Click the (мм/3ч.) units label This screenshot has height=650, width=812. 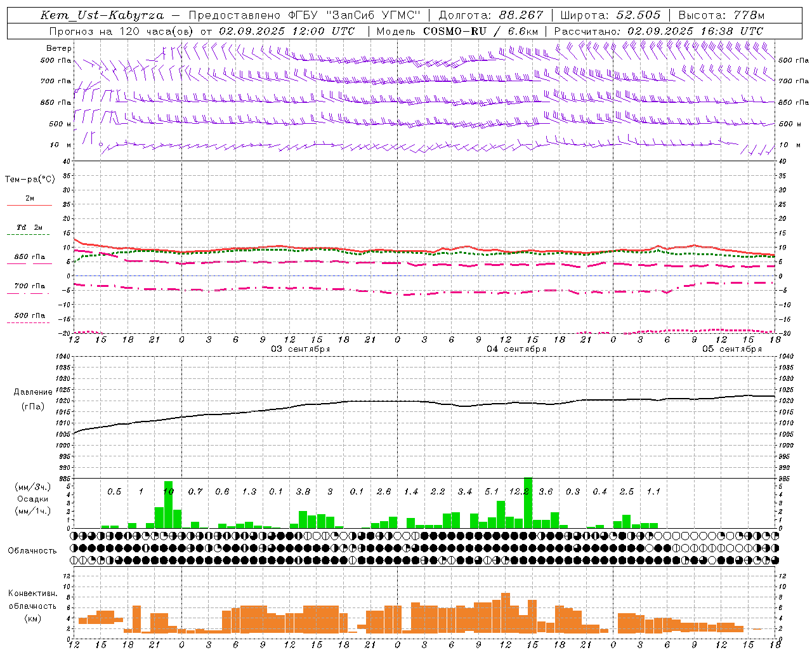click(x=32, y=487)
